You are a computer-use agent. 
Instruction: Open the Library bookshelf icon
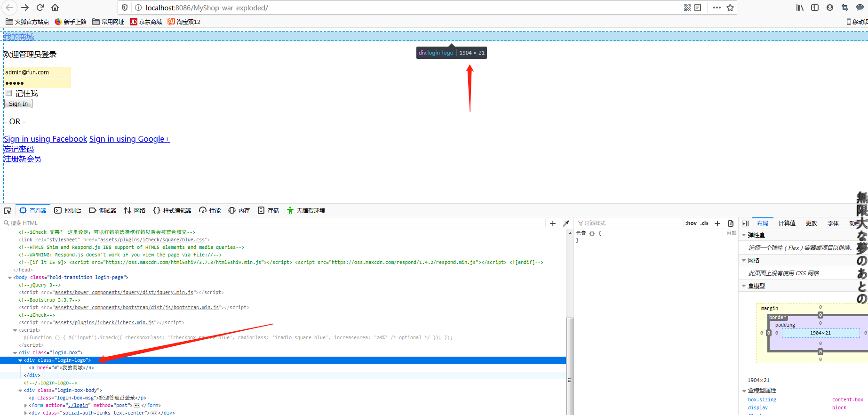coord(800,8)
